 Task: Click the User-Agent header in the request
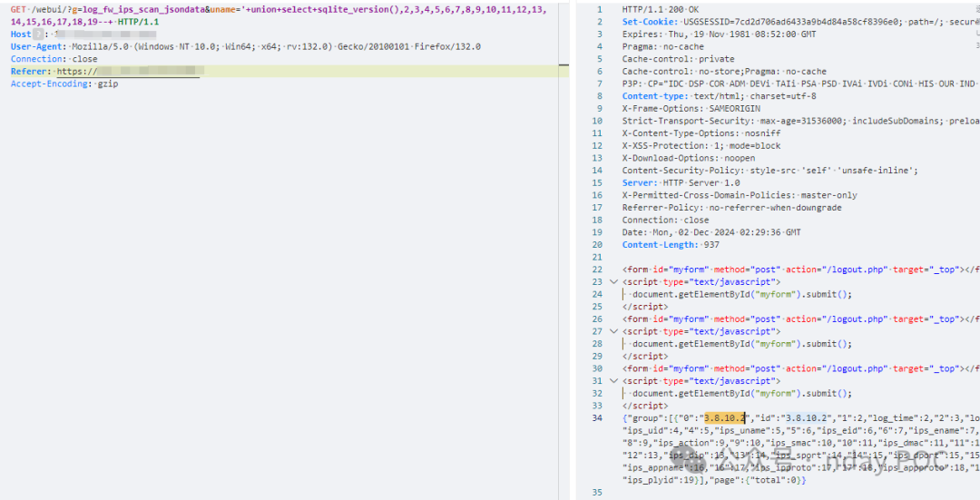(246, 47)
